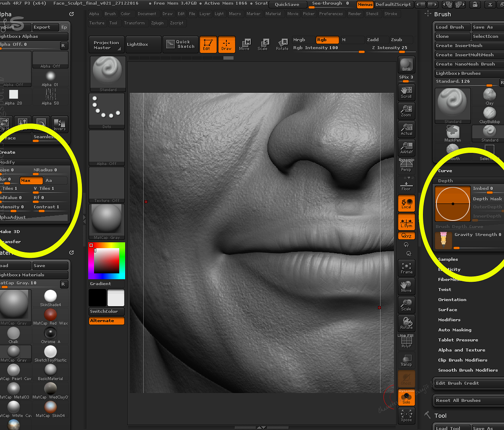The height and width of the screenshot is (430, 504).
Task: Select the ClayBuildup brush icon
Action: point(489,115)
